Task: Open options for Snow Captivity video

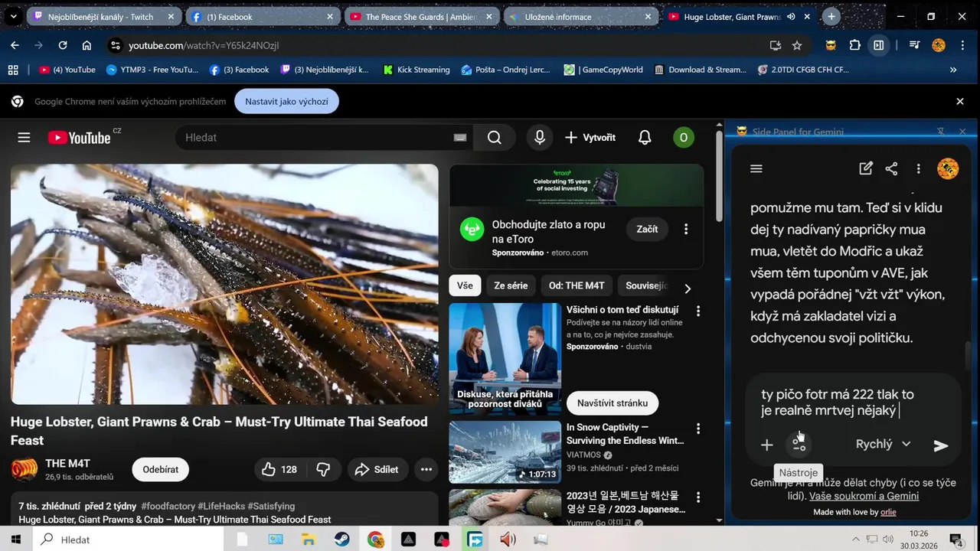Action: (697, 429)
